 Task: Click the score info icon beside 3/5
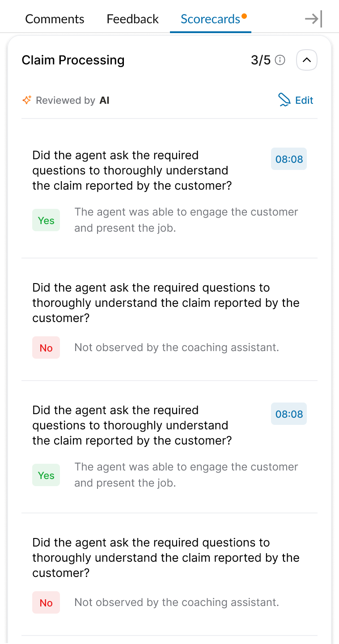(280, 60)
